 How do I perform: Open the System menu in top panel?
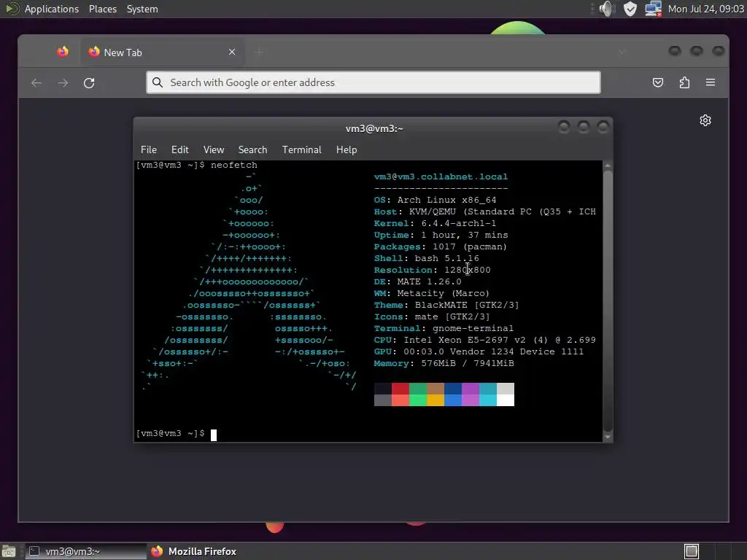[x=142, y=9]
